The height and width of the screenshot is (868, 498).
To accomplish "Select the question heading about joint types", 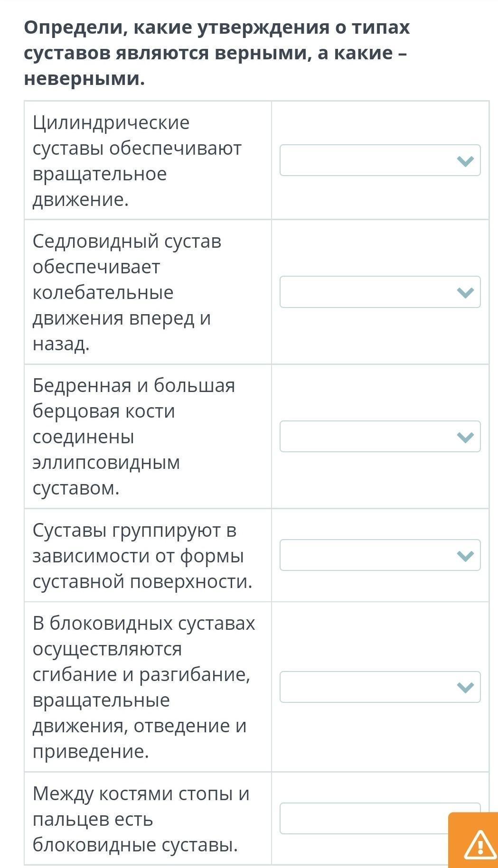I will [216, 53].
